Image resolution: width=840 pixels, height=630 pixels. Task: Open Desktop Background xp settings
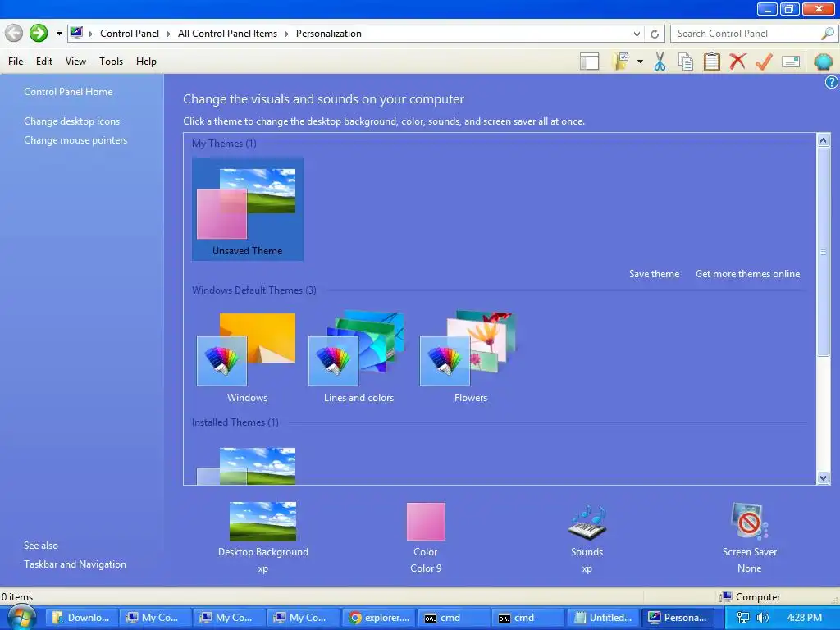point(263,537)
